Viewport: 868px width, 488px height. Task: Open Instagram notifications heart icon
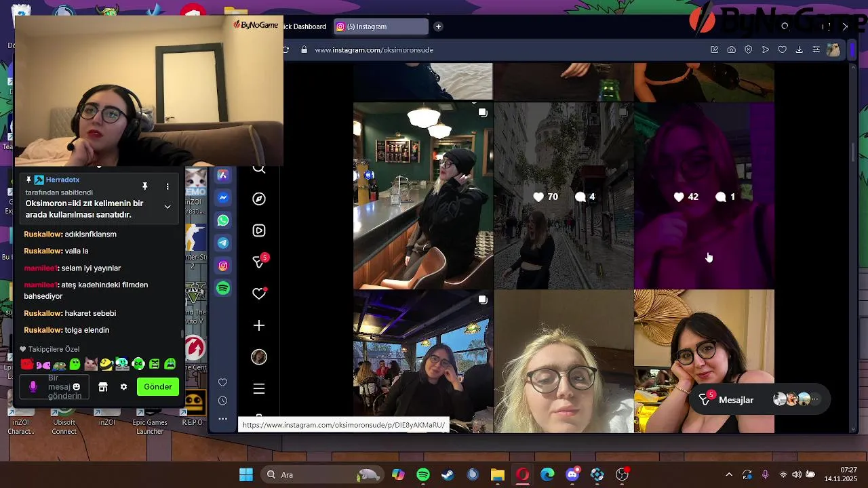pyautogui.click(x=259, y=293)
